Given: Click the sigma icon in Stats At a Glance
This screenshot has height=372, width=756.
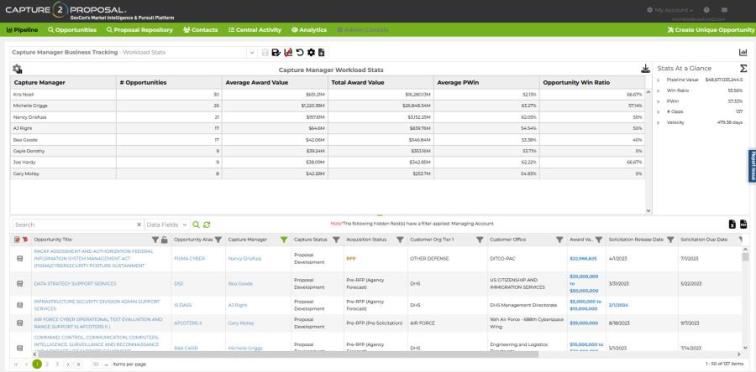Looking at the screenshot, I should coord(743,68).
